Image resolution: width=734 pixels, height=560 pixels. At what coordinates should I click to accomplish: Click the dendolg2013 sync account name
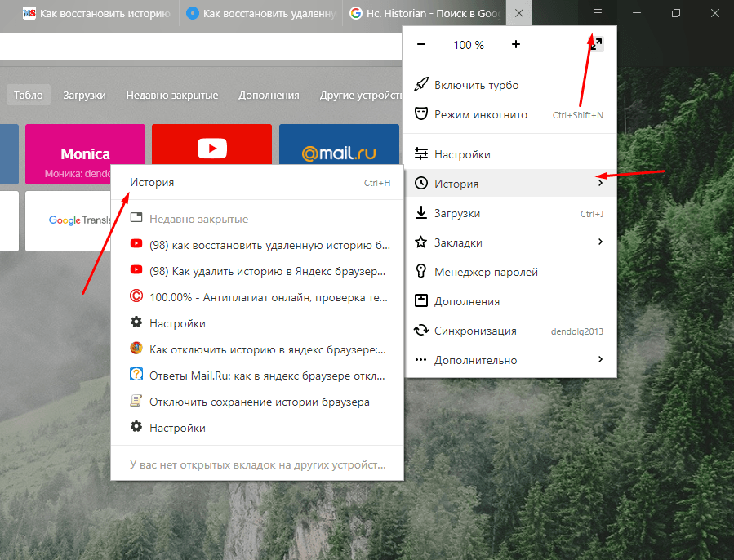(576, 331)
